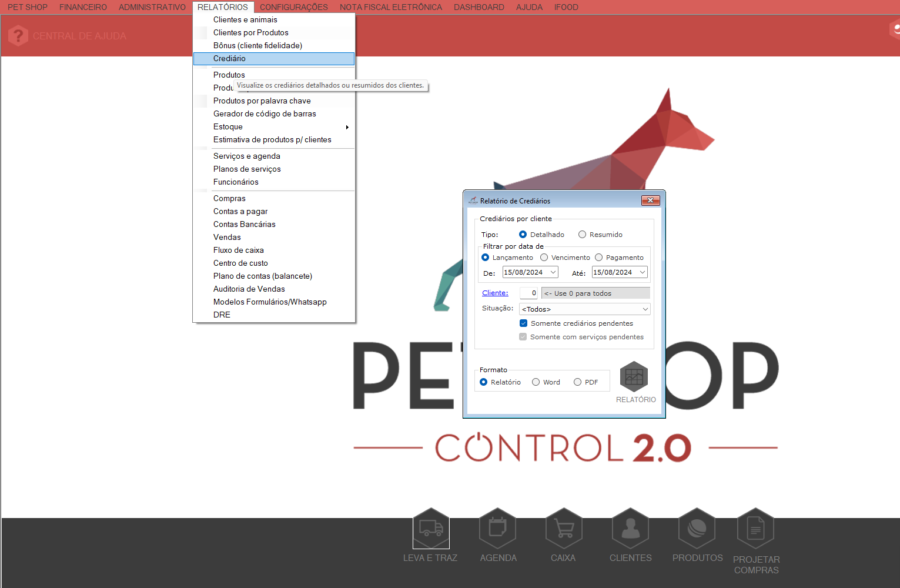Choose Planos de serviços report

pos(274,169)
